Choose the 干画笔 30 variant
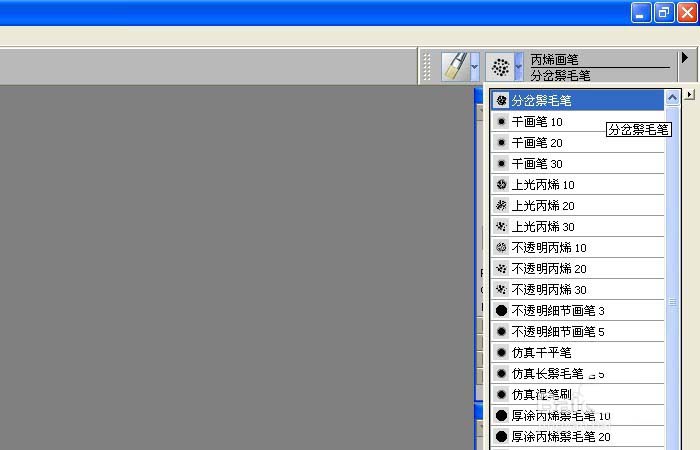This screenshot has width=700, height=450. pyautogui.click(x=578, y=163)
